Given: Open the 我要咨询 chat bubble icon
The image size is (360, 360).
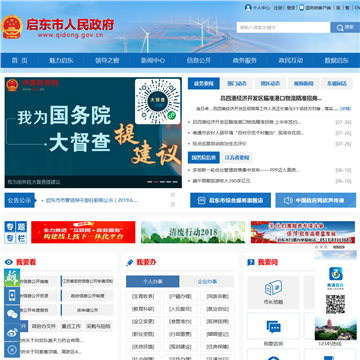Looking at the screenshot, I should click(x=273, y=327).
